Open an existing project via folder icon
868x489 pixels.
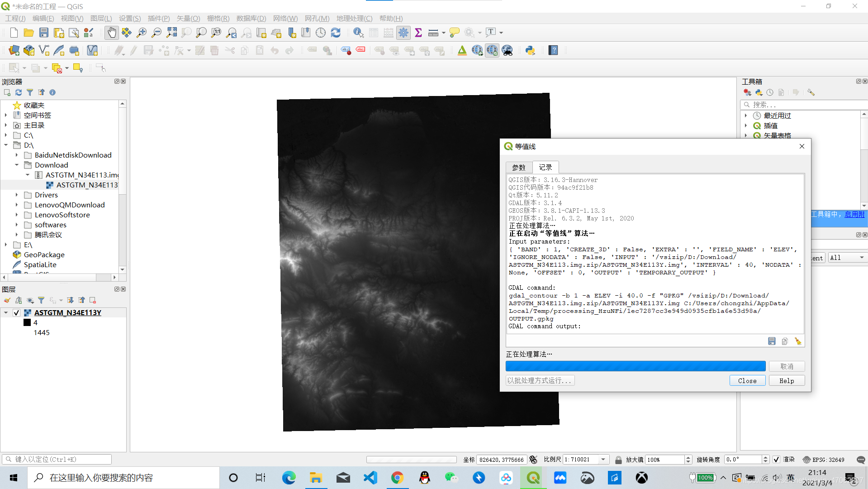coord(28,33)
